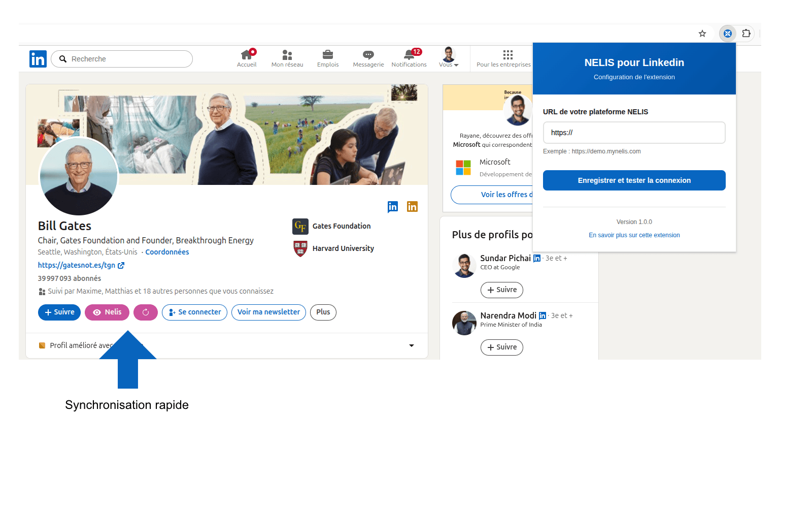The image size is (812, 508).
Task: Bookmark page with star icon
Action: (x=702, y=34)
